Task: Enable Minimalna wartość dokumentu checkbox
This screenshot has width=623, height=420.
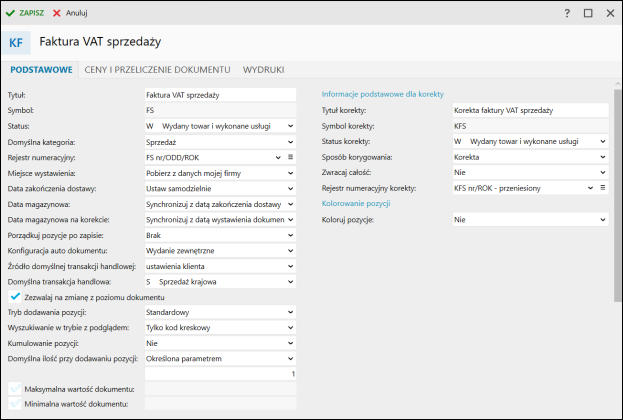Action: [x=15, y=404]
